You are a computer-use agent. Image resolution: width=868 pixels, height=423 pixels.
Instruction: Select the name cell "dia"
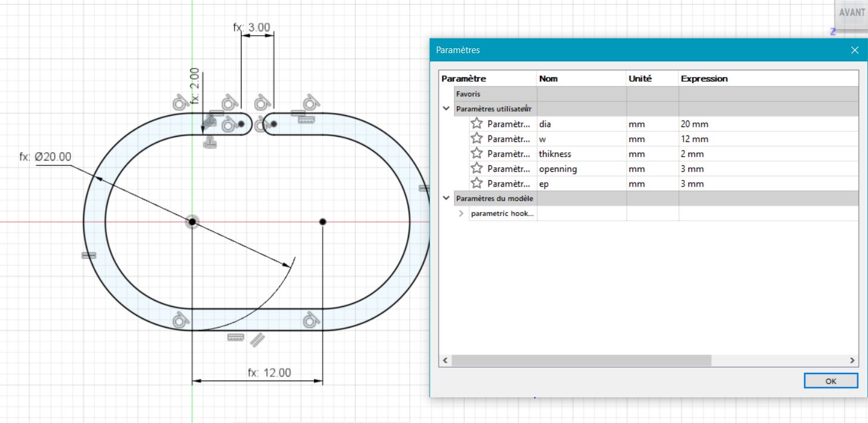click(x=582, y=123)
